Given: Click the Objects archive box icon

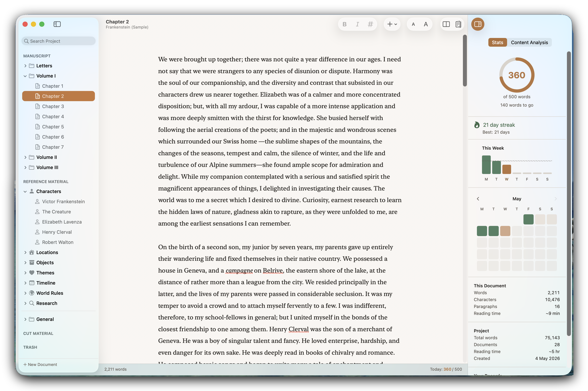Looking at the screenshot, I should point(32,263).
